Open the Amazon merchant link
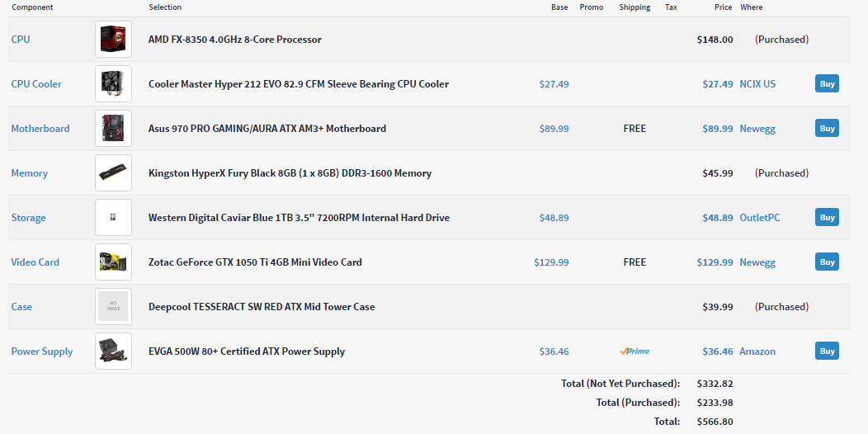The image size is (868, 434). click(x=757, y=351)
